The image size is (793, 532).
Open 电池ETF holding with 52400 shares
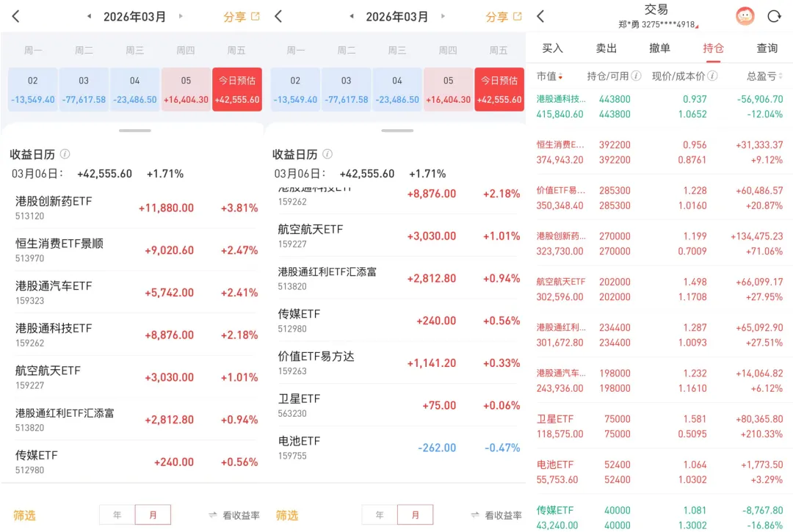tap(659, 472)
